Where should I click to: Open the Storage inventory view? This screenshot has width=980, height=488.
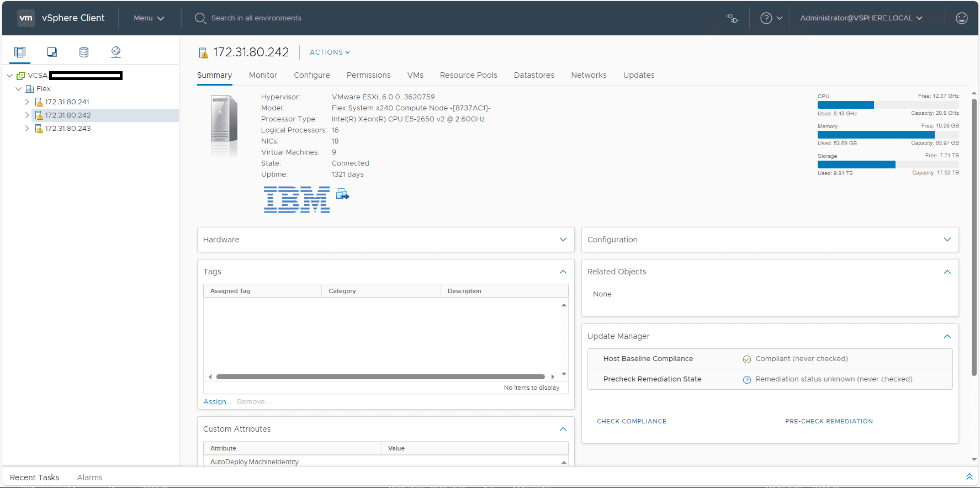coord(84,52)
